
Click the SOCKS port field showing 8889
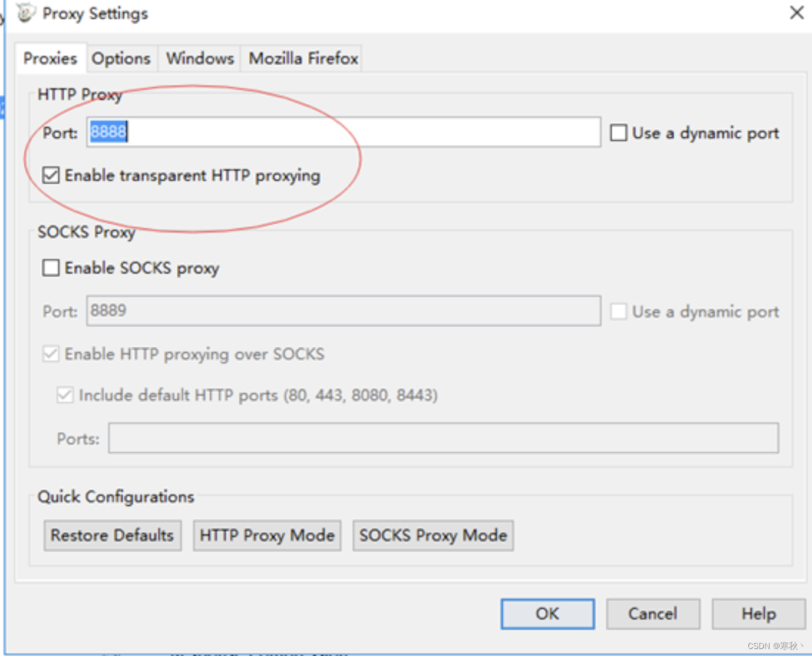(x=344, y=310)
